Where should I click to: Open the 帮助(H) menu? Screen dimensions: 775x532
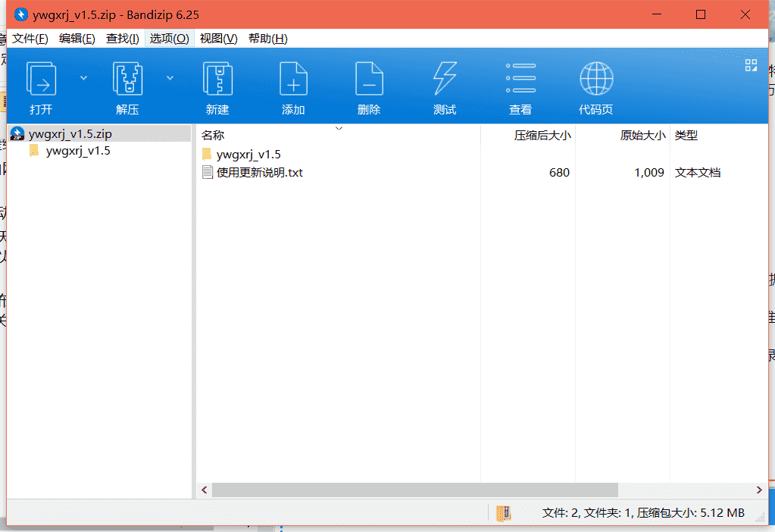[x=267, y=39]
